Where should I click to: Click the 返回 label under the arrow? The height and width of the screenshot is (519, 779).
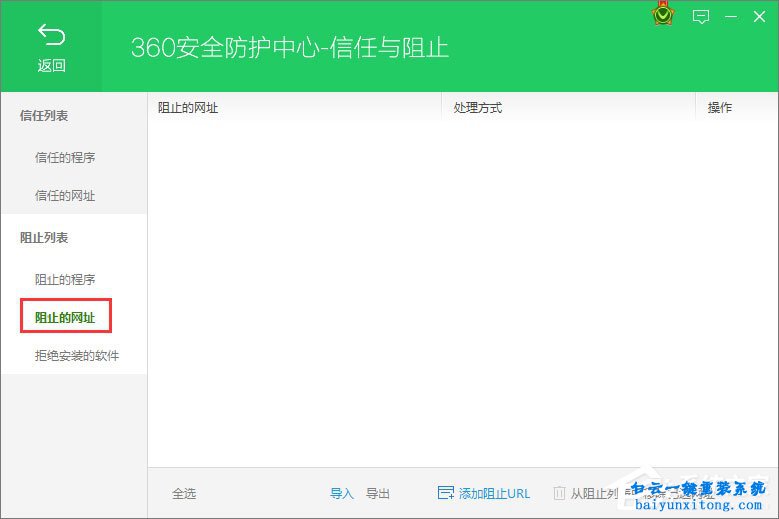pos(51,66)
